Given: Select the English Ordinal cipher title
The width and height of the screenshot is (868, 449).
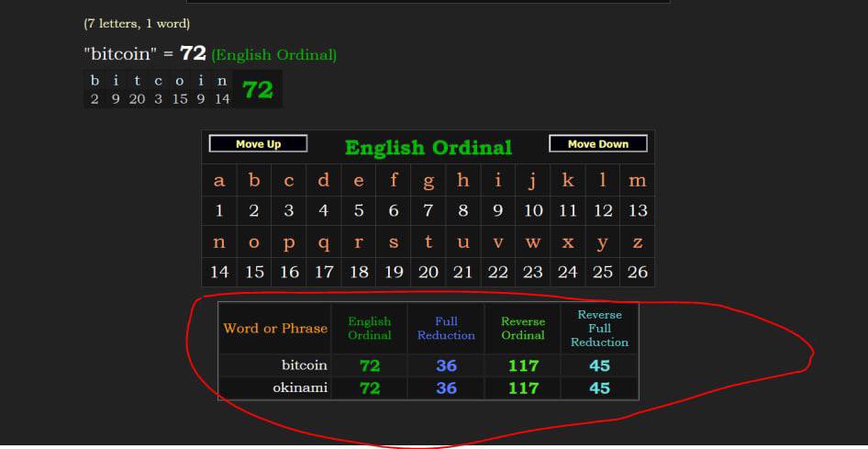Looking at the screenshot, I should 428,148.
